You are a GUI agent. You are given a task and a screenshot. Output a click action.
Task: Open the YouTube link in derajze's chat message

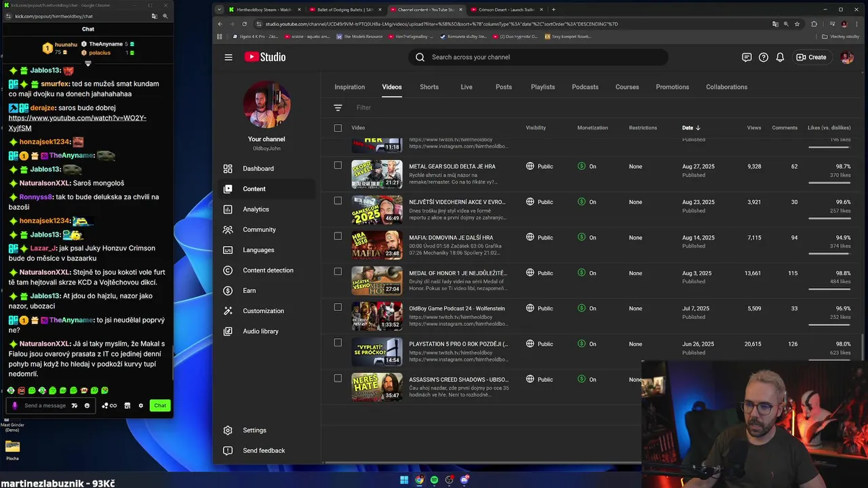click(77, 123)
